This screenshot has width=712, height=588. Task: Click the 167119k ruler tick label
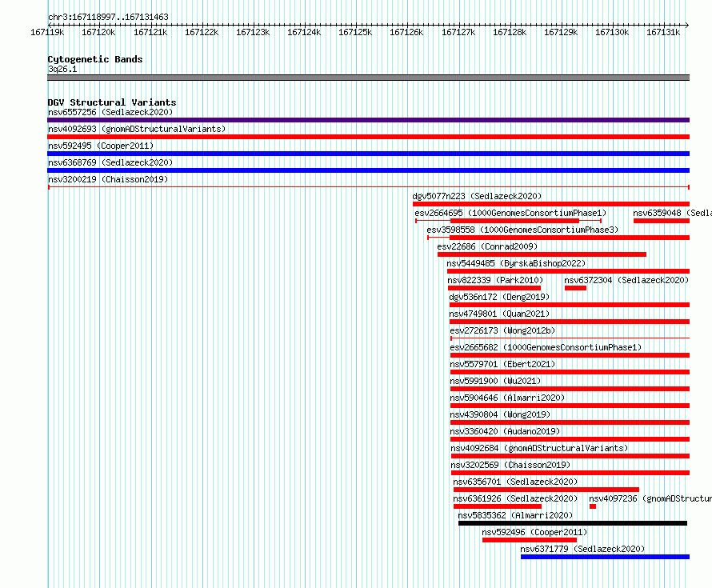pyautogui.click(x=47, y=32)
